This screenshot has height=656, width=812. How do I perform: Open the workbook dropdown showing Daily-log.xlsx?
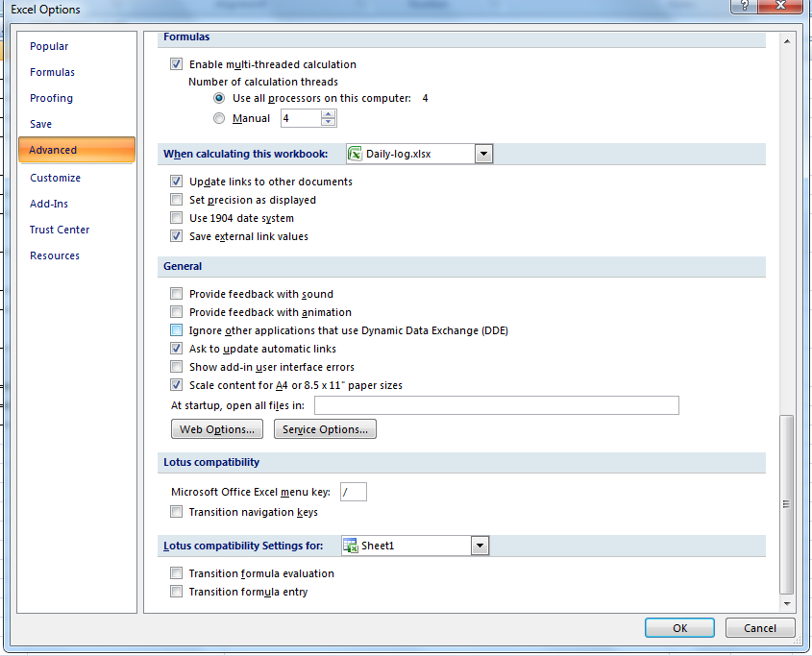(483, 154)
